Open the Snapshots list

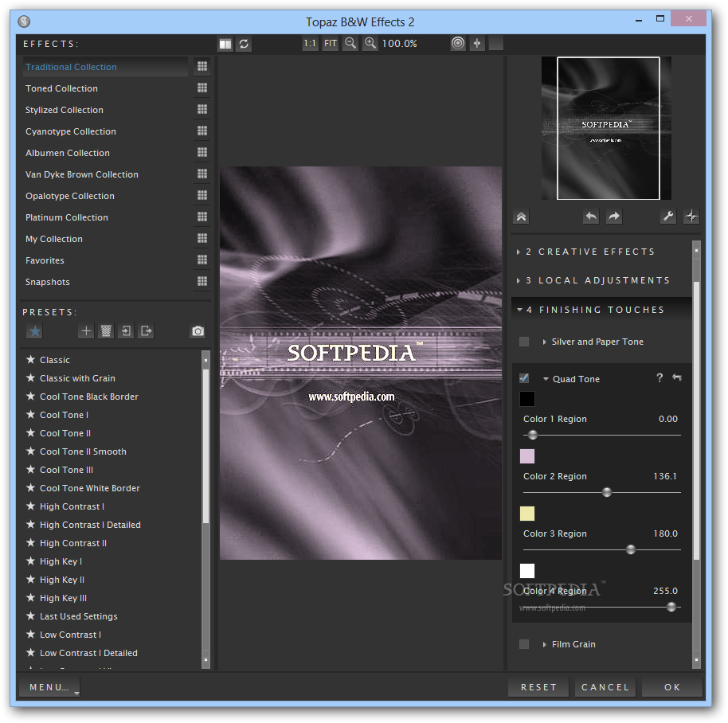pos(47,282)
